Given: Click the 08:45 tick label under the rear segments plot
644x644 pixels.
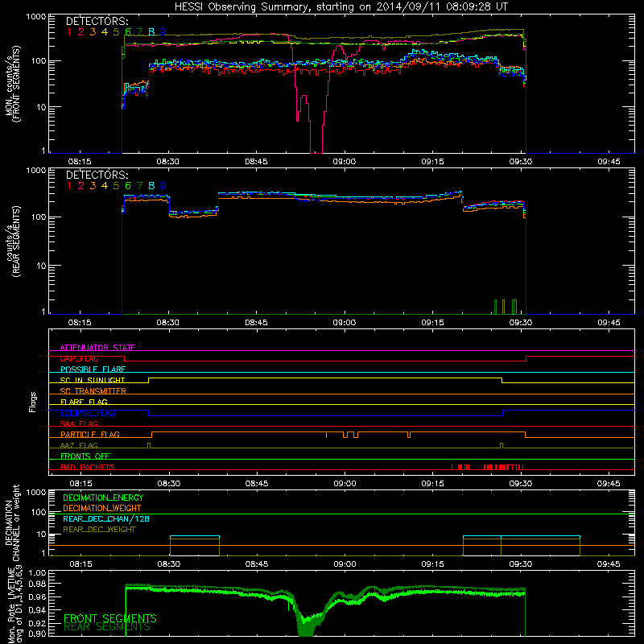Looking at the screenshot, I should pos(256,323).
